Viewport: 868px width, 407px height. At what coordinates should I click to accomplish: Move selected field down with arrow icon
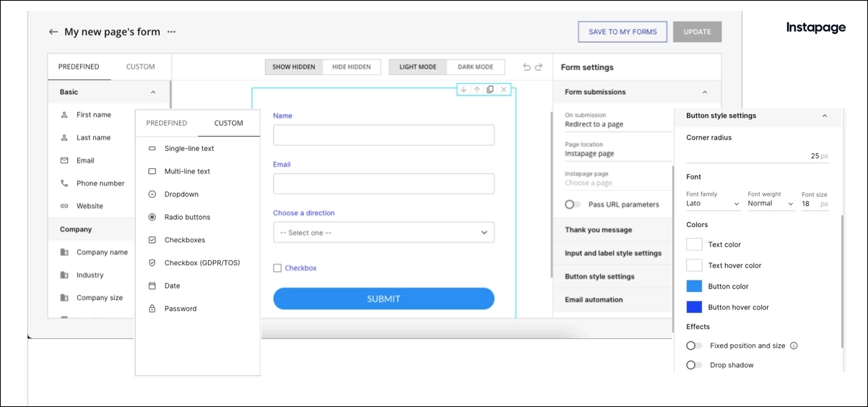pyautogui.click(x=464, y=90)
